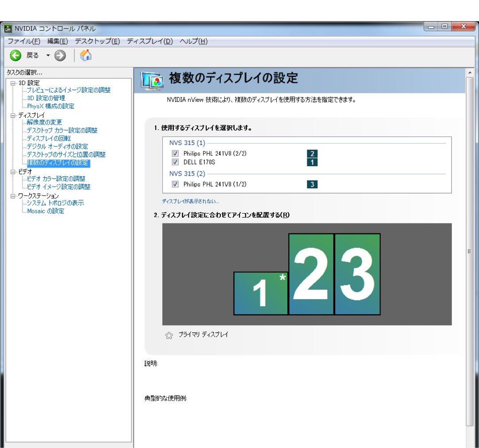Open ビデオ イメージ設定の調整
Screen dimensions: 479x448
click(x=59, y=187)
